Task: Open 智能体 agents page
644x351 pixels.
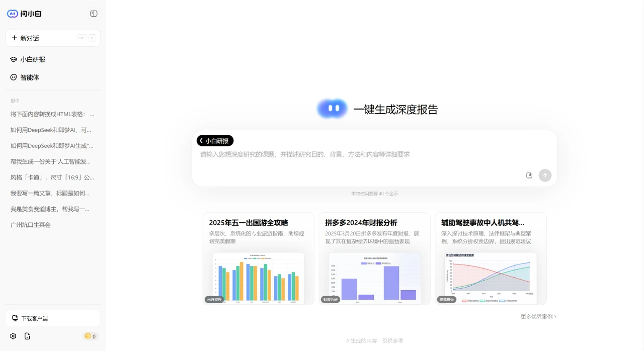Action: pyautogui.click(x=30, y=77)
